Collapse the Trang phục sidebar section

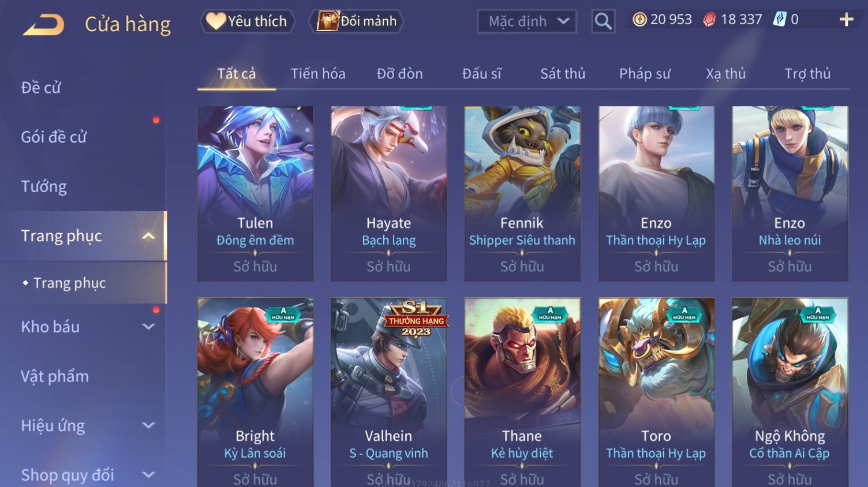coord(148,236)
